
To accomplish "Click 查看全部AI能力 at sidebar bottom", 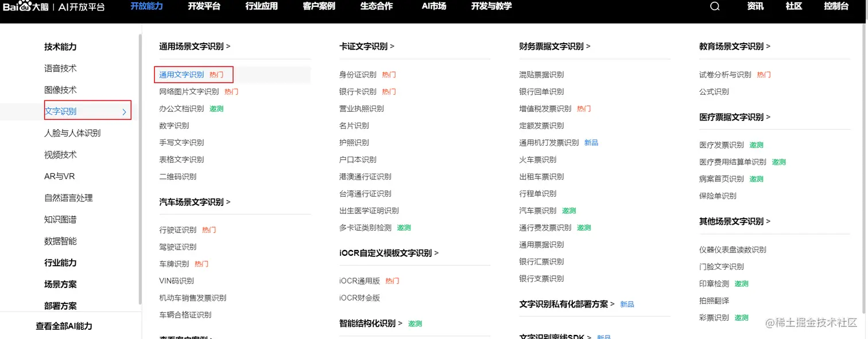I will pyautogui.click(x=64, y=326).
